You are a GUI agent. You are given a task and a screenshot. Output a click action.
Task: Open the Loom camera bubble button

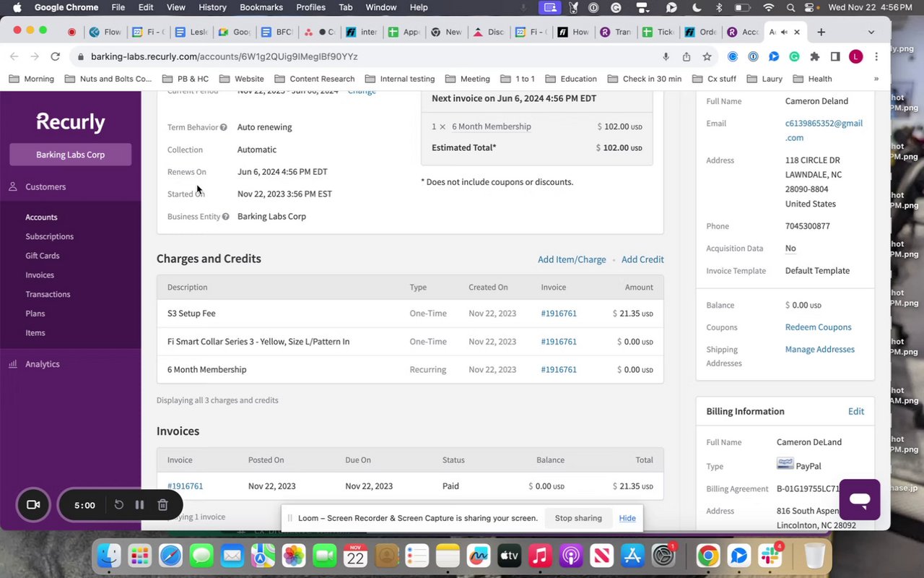pos(33,505)
